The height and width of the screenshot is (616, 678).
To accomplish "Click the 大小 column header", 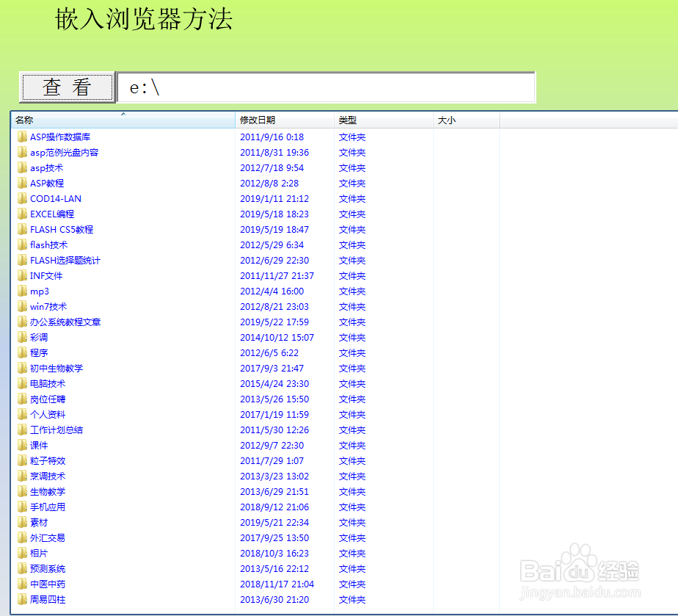I will (448, 120).
